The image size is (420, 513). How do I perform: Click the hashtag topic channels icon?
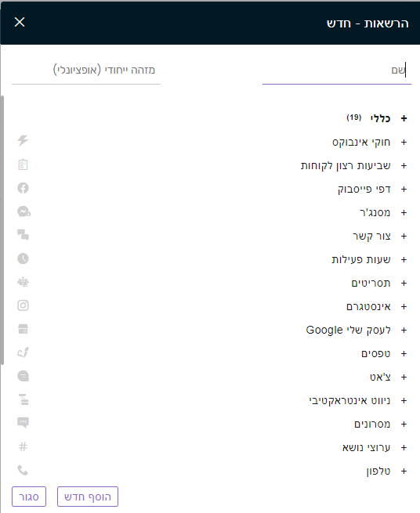click(x=23, y=446)
